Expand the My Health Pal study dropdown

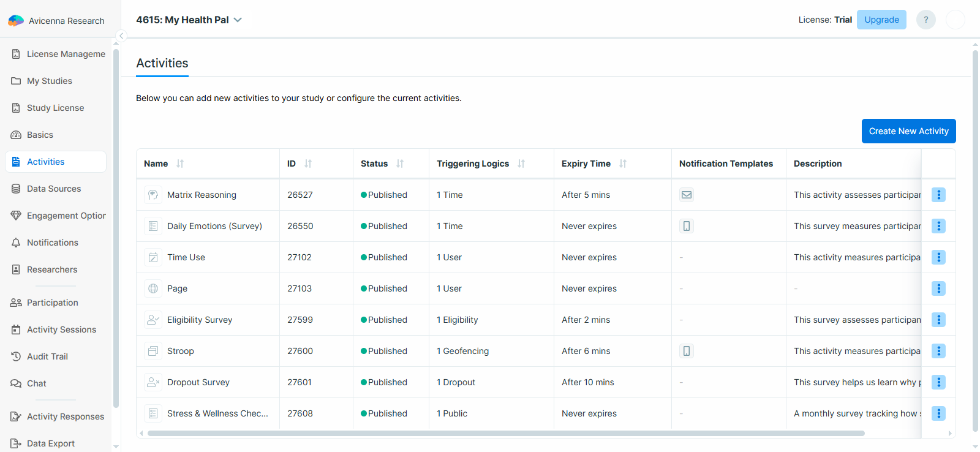[x=238, y=20]
